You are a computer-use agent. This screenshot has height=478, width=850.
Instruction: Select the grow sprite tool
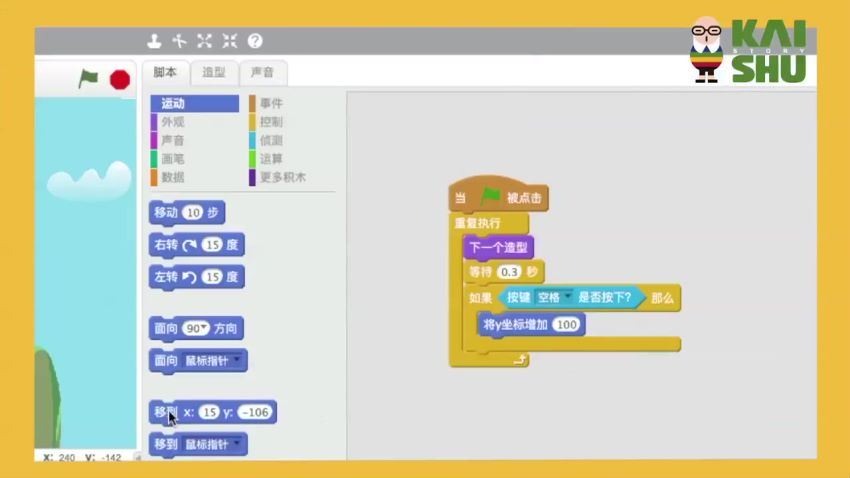(204, 41)
